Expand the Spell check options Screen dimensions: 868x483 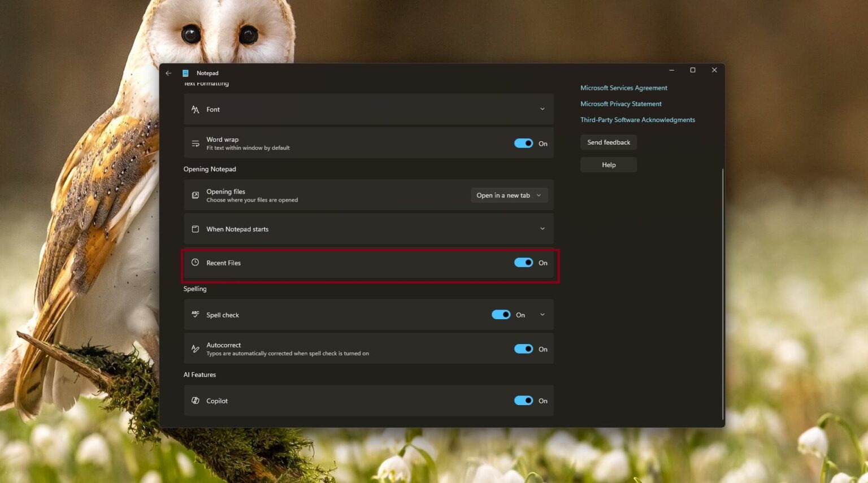coord(542,314)
